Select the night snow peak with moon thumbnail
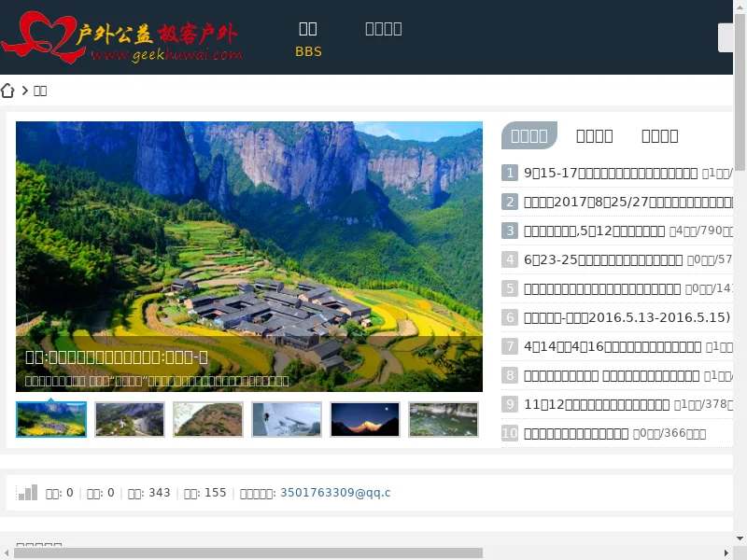Screen dimensions: 747x560 365,419
